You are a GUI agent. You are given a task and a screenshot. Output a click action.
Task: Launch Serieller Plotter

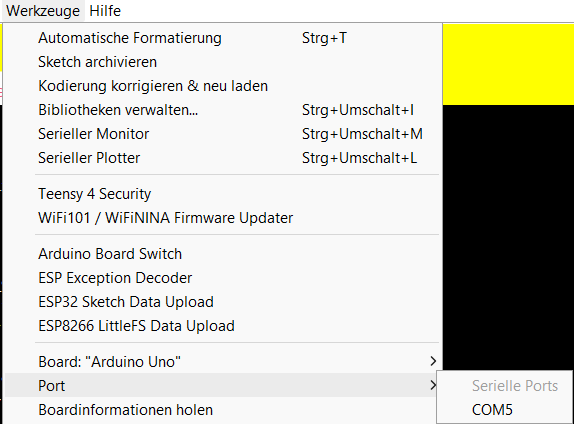tap(223, 158)
